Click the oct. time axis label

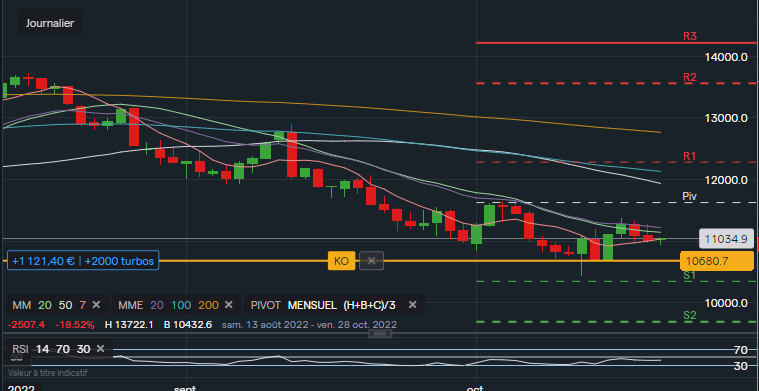(475, 388)
